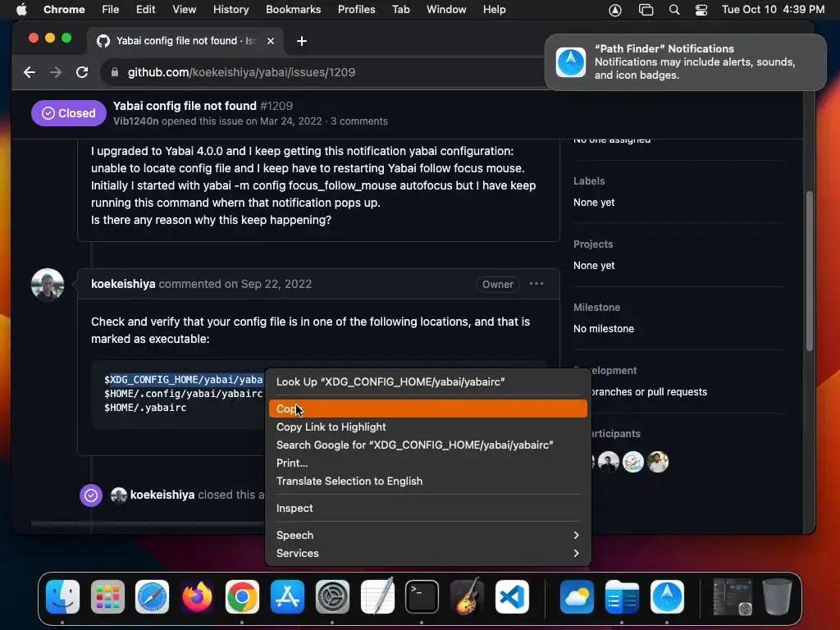Image resolution: width=840 pixels, height=630 pixels.
Task: Click the Chrome back arrow
Action: pyautogui.click(x=30, y=72)
